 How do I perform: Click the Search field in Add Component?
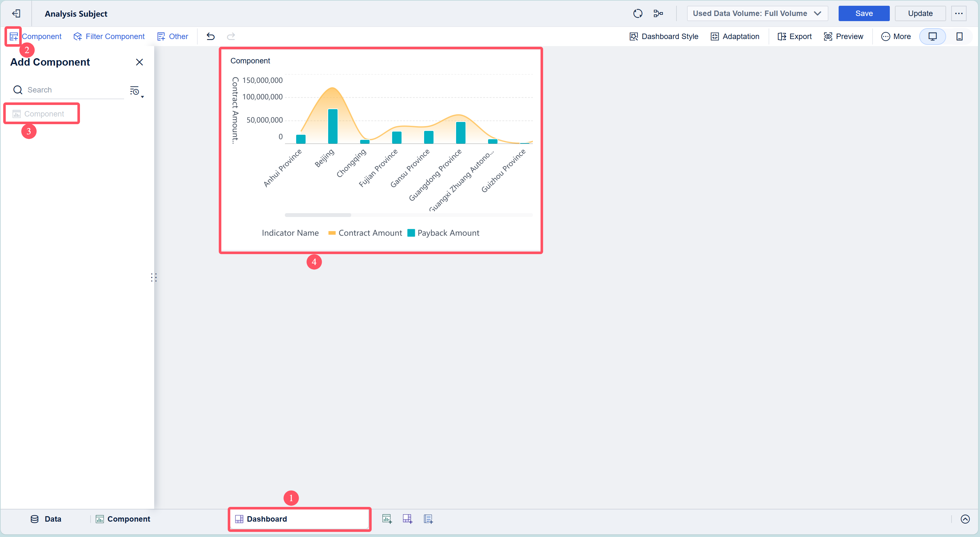coord(67,90)
